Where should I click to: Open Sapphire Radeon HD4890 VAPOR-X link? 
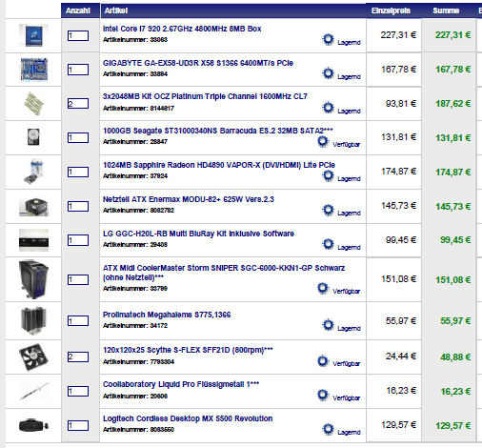click(x=219, y=165)
